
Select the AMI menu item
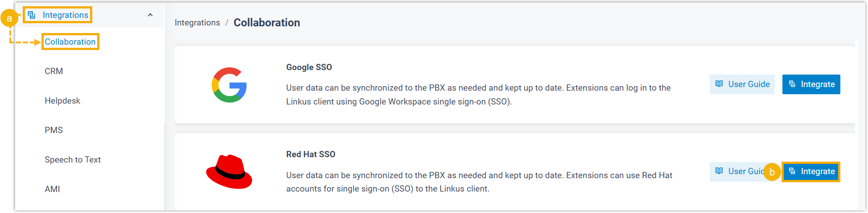(53, 189)
